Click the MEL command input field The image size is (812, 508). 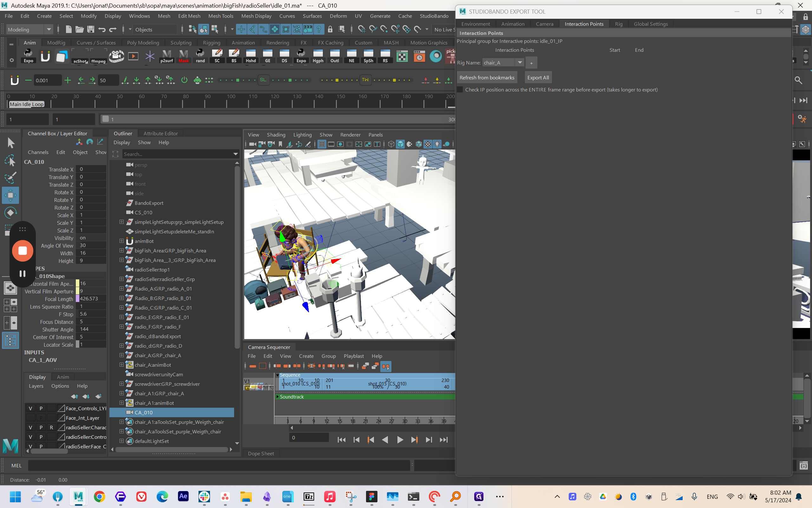click(x=219, y=465)
